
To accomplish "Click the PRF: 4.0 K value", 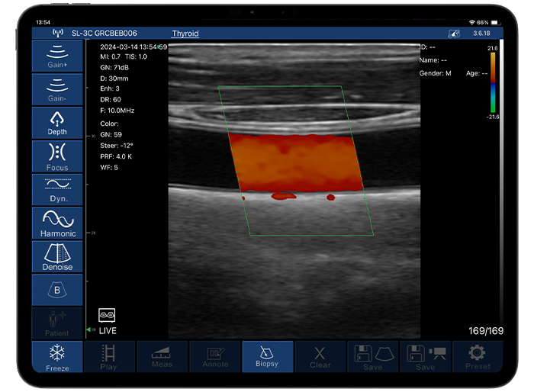I will tap(116, 156).
